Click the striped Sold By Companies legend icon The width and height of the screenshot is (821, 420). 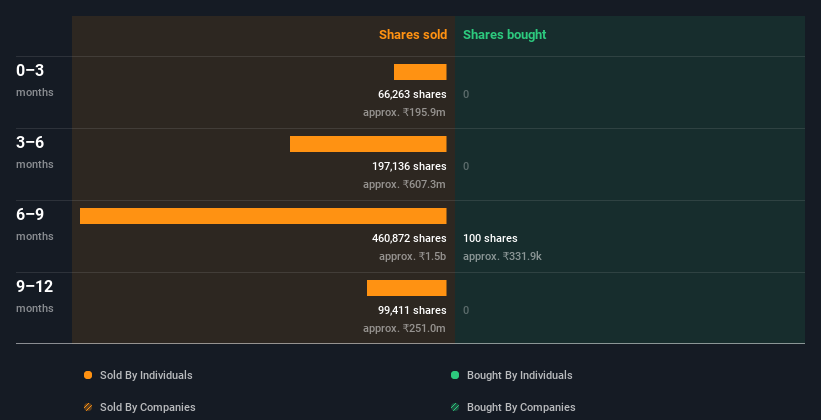[x=88, y=407]
